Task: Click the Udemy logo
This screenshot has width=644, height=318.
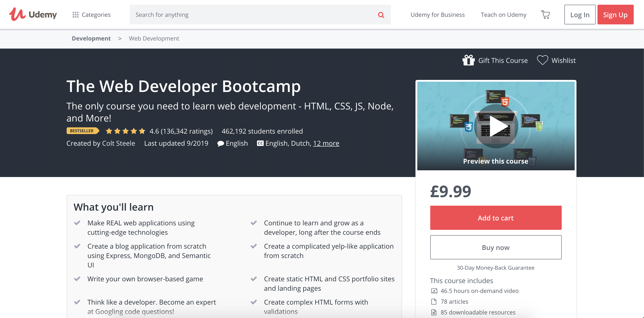Action: pos(33,15)
